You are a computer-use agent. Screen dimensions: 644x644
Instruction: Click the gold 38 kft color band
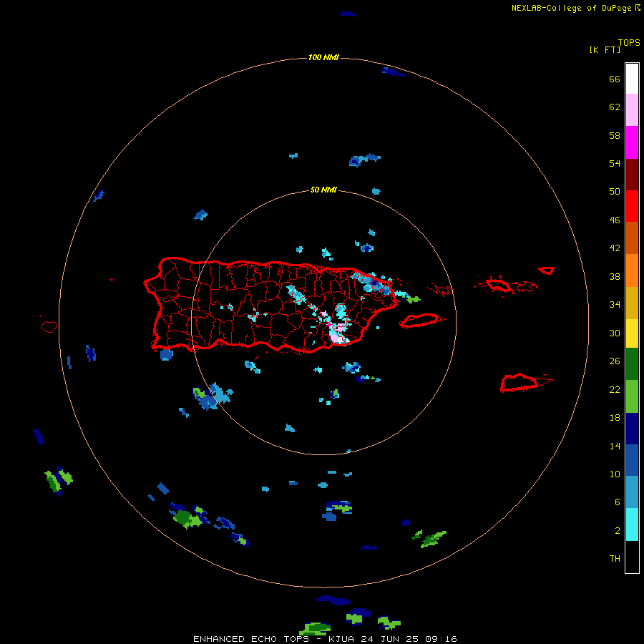pyautogui.click(x=632, y=303)
